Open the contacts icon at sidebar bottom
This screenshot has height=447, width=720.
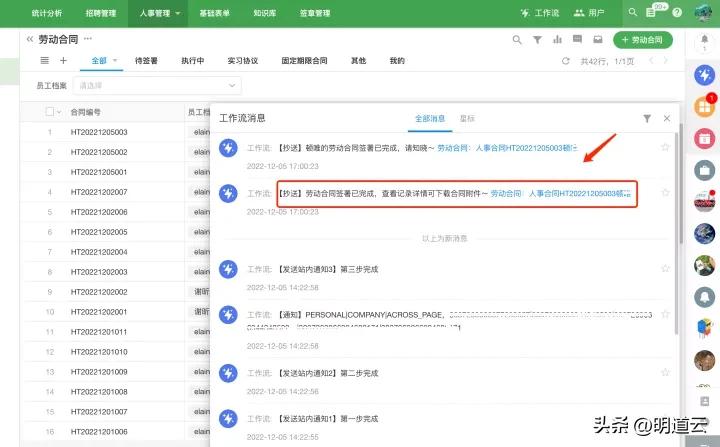pos(704,402)
